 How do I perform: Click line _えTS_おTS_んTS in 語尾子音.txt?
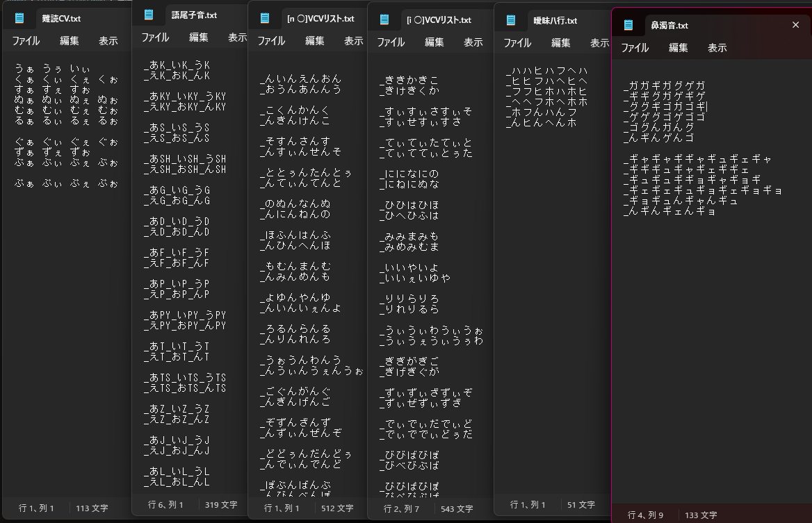pyautogui.click(x=185, y=388)
